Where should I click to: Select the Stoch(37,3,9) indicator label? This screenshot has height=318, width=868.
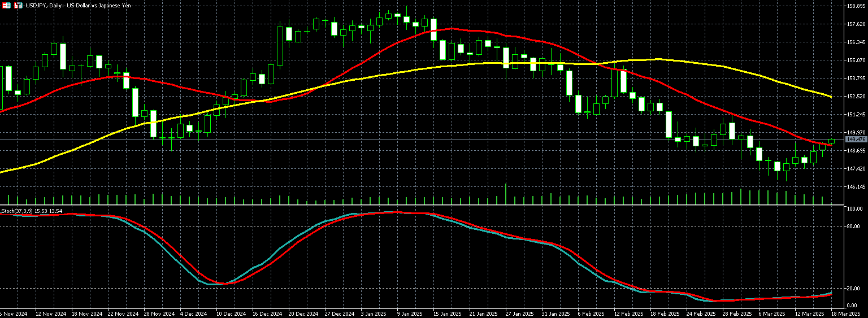[x=32, y=211]
